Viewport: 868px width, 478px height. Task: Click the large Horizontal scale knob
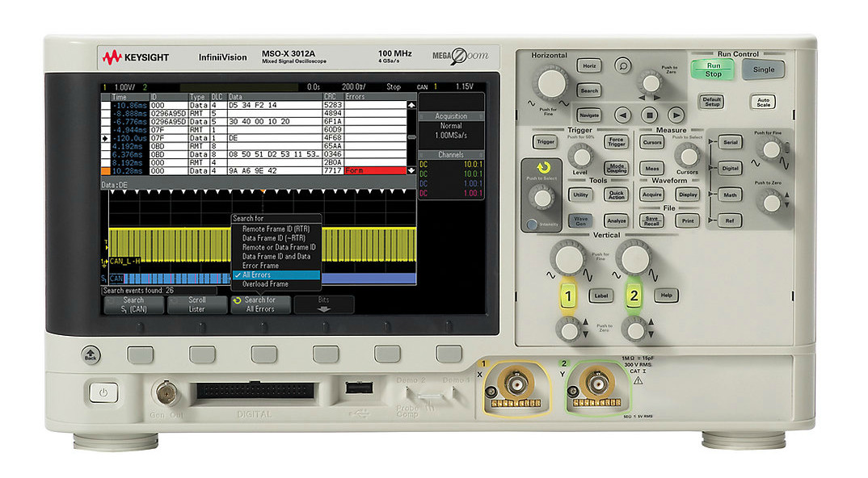[x=551, y=83]
